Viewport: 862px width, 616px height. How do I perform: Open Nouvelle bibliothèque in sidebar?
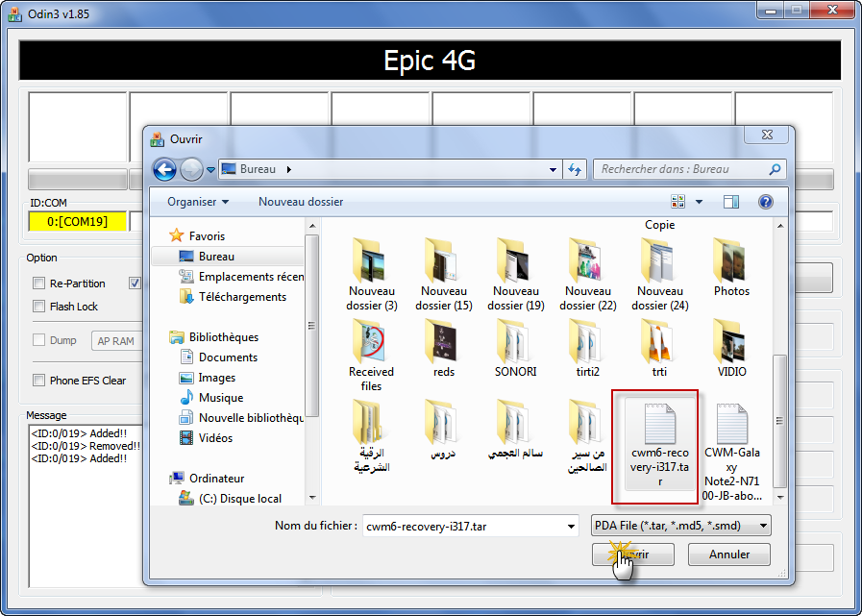241,418
